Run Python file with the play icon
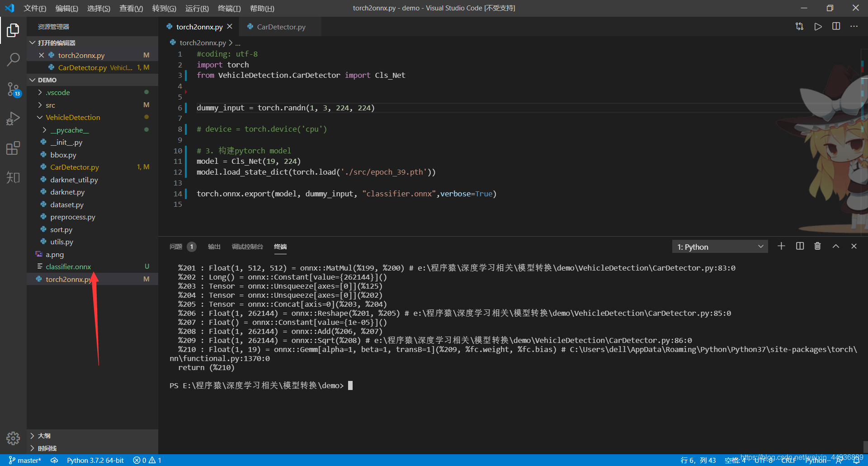The height and width of the screenshot is (466, 868). coord(818,27)
